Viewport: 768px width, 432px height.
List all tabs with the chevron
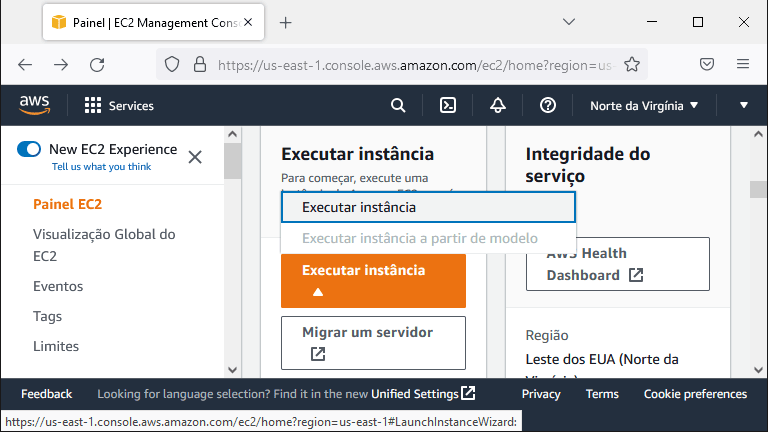(x=569, y=22)
